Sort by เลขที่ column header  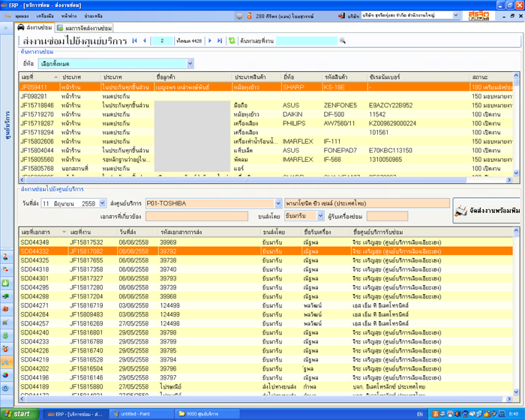39,77
